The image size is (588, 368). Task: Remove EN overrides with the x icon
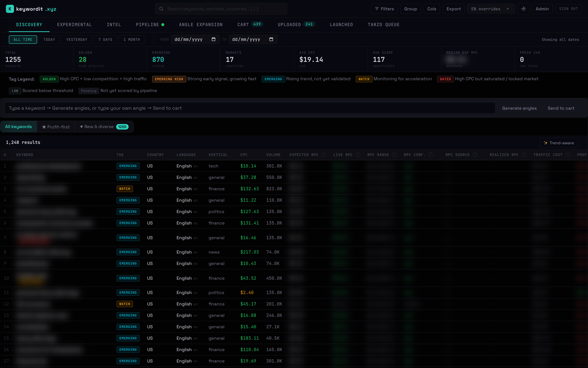pos(508,9)
